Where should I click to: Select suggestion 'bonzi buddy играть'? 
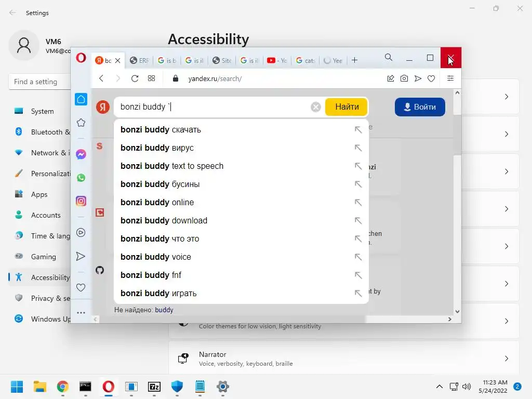pos(241,293)
